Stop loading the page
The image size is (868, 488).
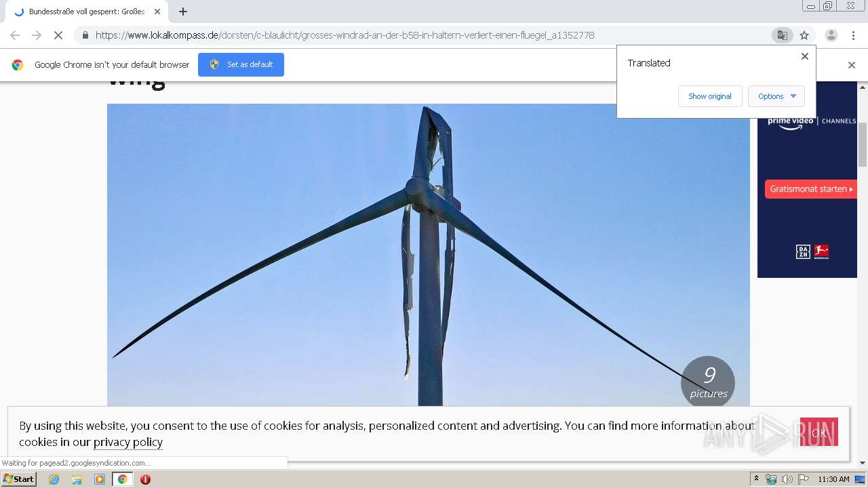point(58,35)
